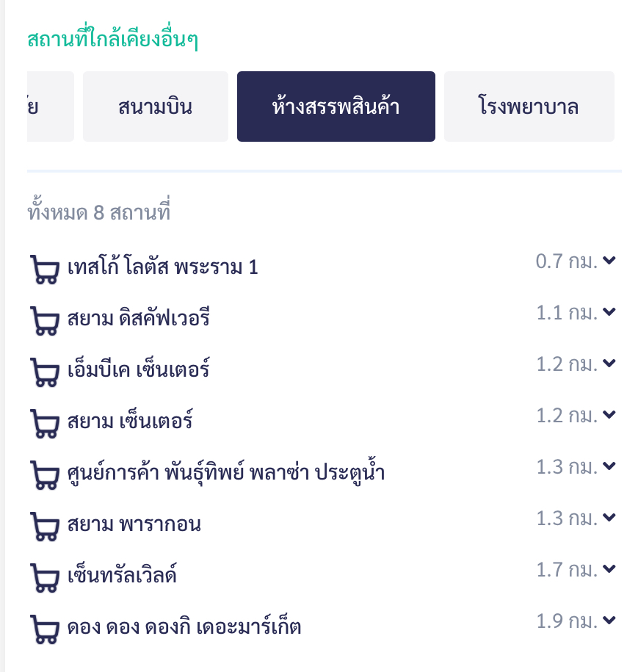Click the สยาม เซ็นเตอร์ place name
The height and width of the screenshot is (672, 638).
point(129,422)
